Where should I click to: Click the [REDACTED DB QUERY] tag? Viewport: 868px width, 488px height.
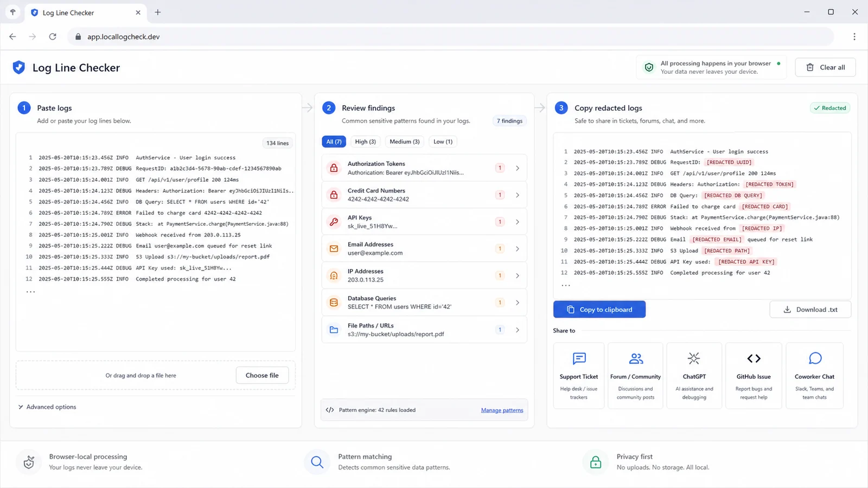pyautogui.click(x=733, y=195)
